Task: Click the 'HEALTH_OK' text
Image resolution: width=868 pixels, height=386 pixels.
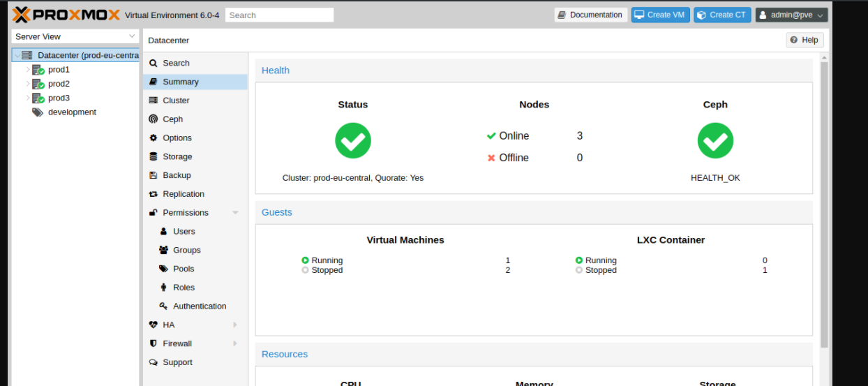Action: (x=715, y=178)
